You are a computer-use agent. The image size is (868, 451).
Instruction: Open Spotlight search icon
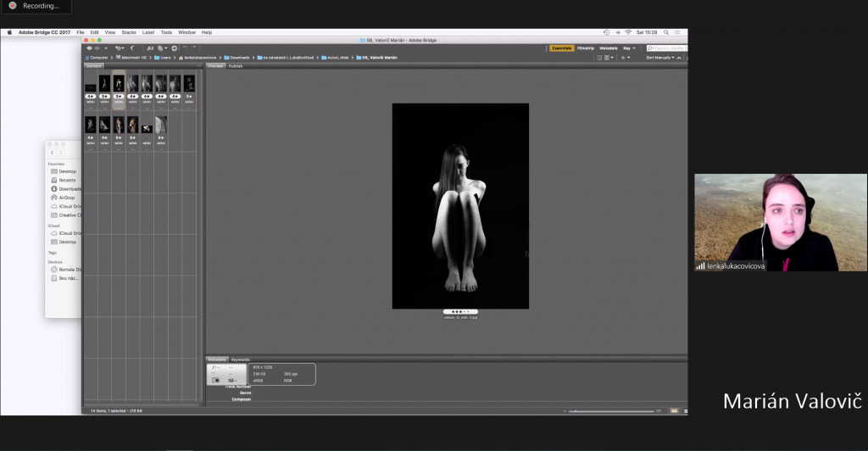coord(666,32)
